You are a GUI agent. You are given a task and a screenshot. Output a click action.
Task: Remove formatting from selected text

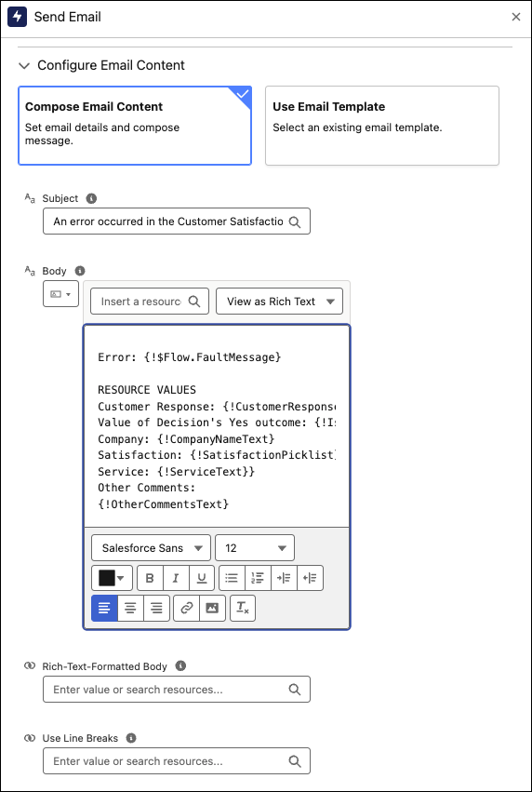(x=243, y=608)
